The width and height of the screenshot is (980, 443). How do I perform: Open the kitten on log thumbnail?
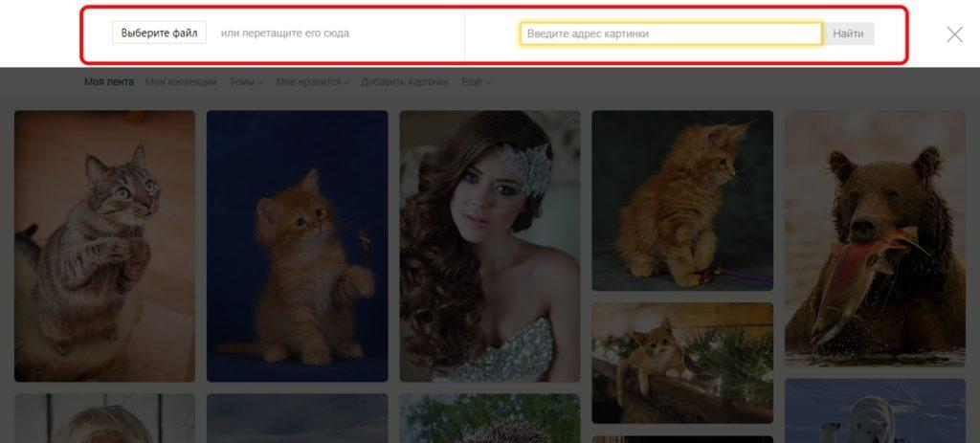[x=682, y=363]
